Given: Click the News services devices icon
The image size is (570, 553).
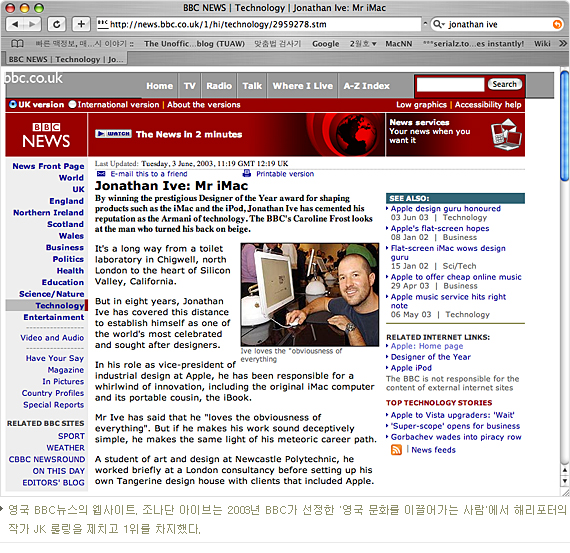Looking at the screenshot, I should click(x=506, y=134).
